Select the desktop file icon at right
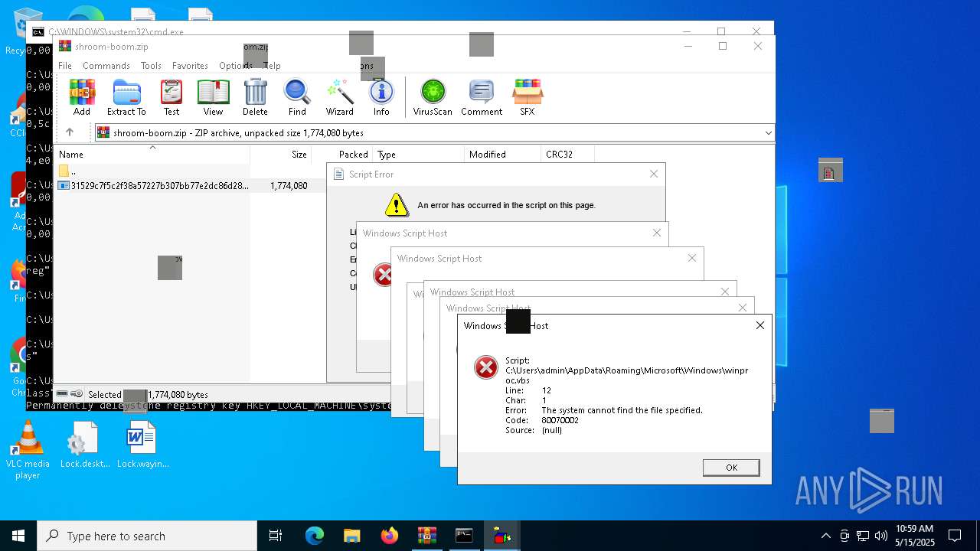This screenshot has height=551, width=980. [x=830, y=170]
